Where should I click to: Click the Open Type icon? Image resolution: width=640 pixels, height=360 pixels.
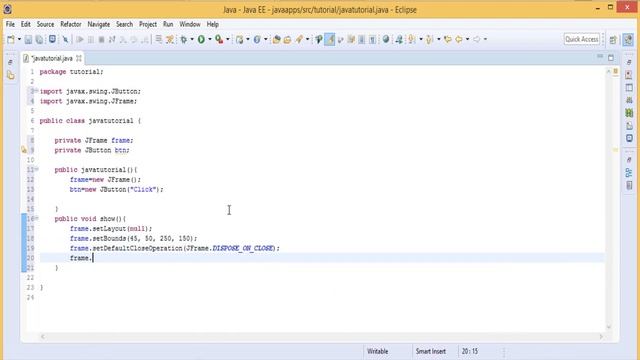point(276,39)
